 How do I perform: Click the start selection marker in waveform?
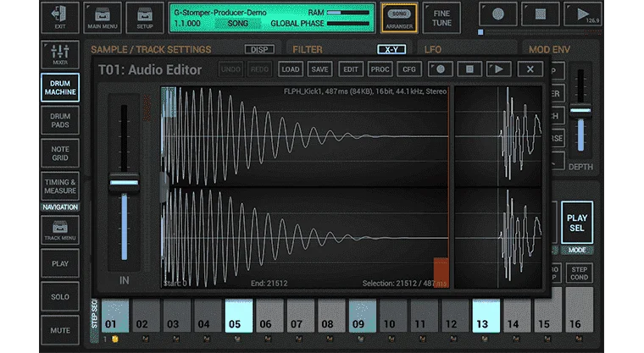169,102
